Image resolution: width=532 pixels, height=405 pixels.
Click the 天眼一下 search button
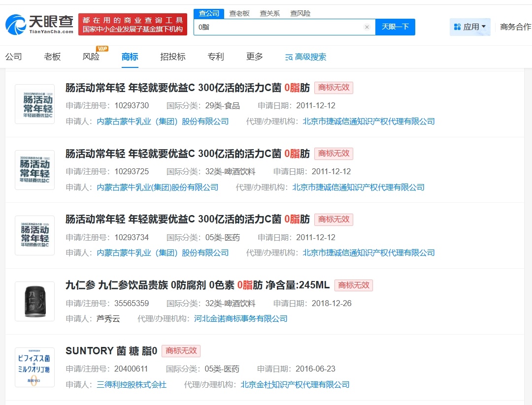[x=395, y=27]
